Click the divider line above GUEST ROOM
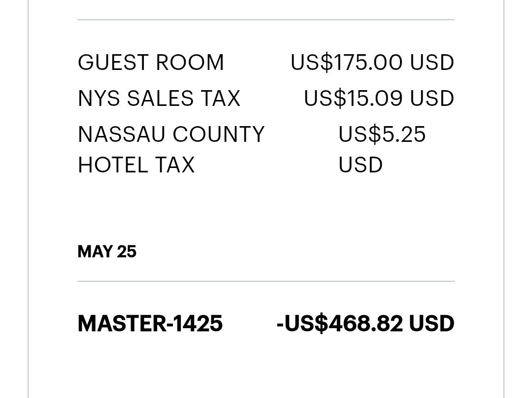The width and height of the screenshot is (532, 398). [266, 20]
